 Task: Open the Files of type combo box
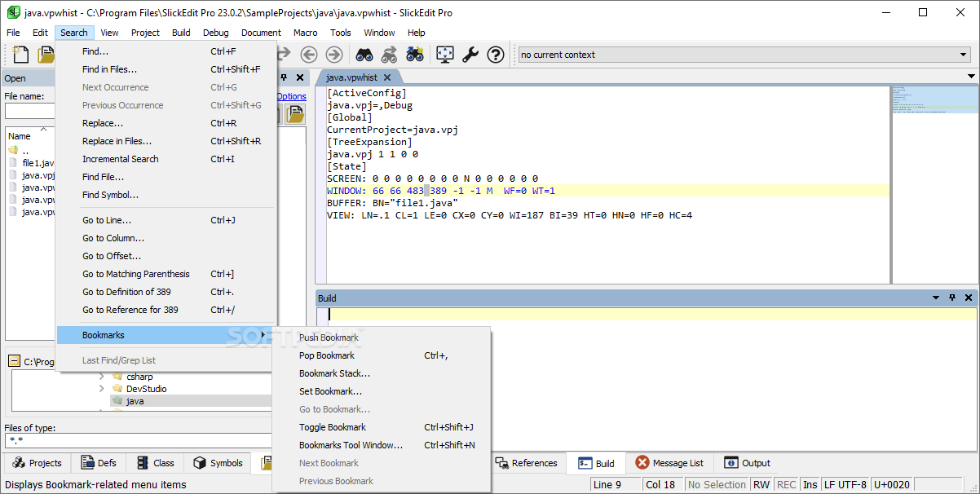pos(139,440)
